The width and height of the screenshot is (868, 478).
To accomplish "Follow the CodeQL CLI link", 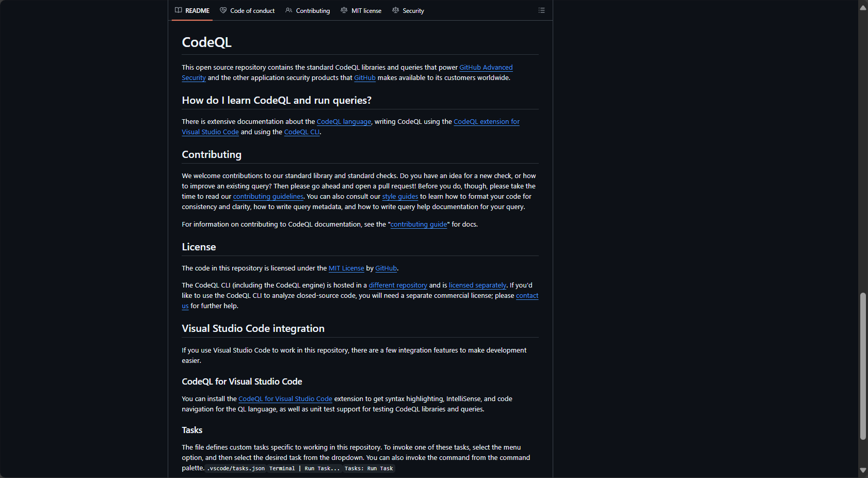I will (302, 132).
